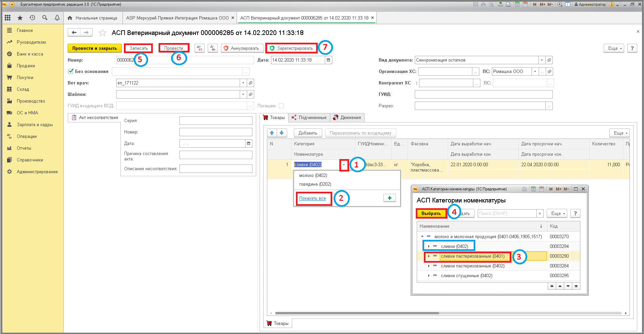Open Банк и касса section
The height and width of the screenshot is (334, 644).
tap(30, 54)
